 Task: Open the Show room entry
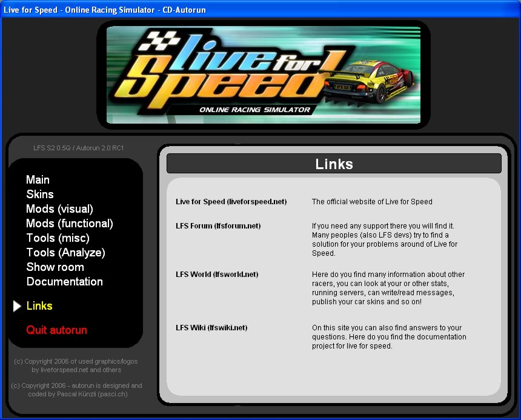pos(55,267)
